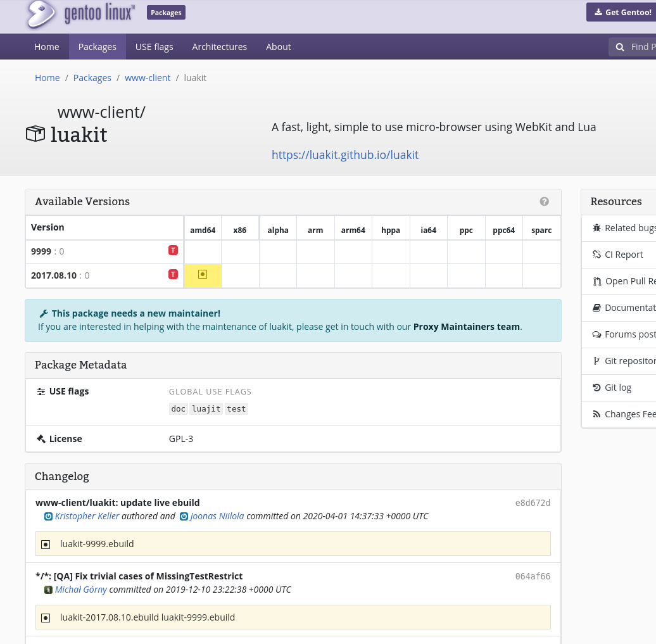Viewport: 656px width, 644px height.
Task: Click the Open Pull Requests icon
Action: tap(597, 281)
